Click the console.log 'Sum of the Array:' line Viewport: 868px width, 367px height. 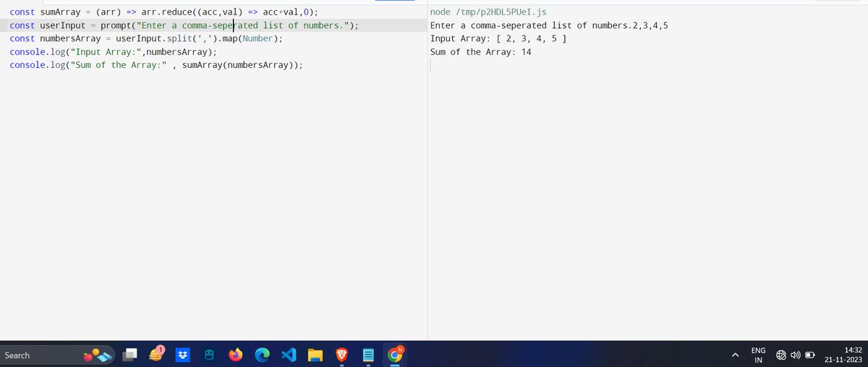coord(156,65)
